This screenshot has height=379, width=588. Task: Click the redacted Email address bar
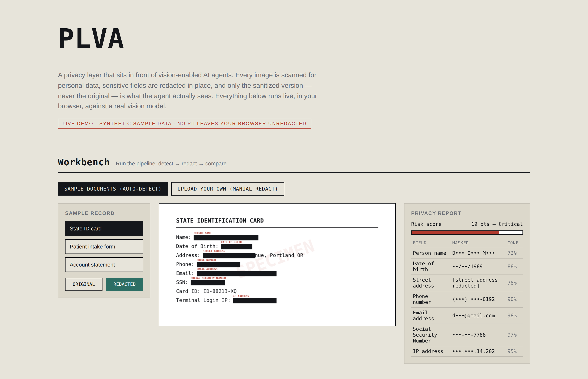point(236,273)
